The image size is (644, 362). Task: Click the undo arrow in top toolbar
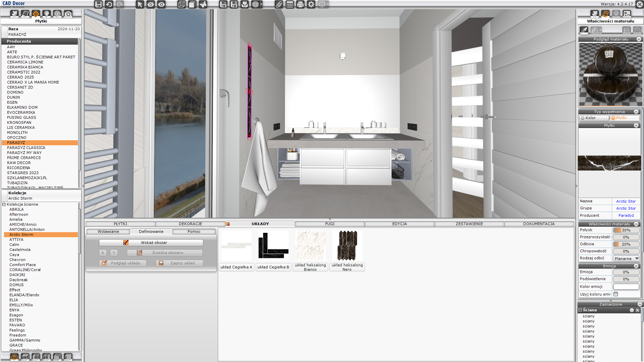[x=109, y=4]
